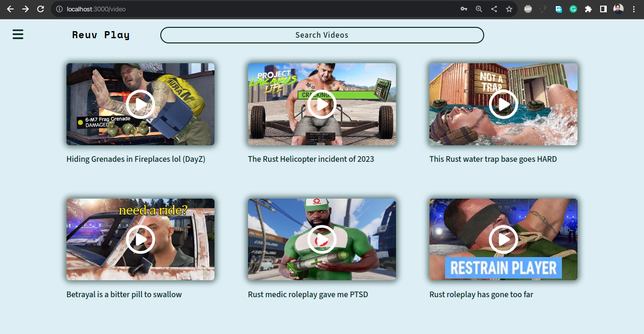This screenshot has width=644, height=334.
Task: Click the address bar URL localhost:3000/video
Action: 96,9
